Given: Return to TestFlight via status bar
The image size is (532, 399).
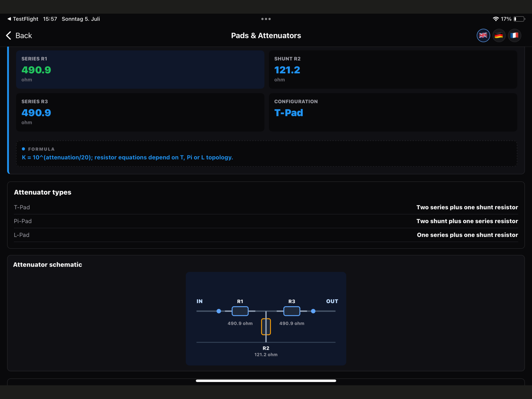Looking at the screenshot, I should (23, 19).
